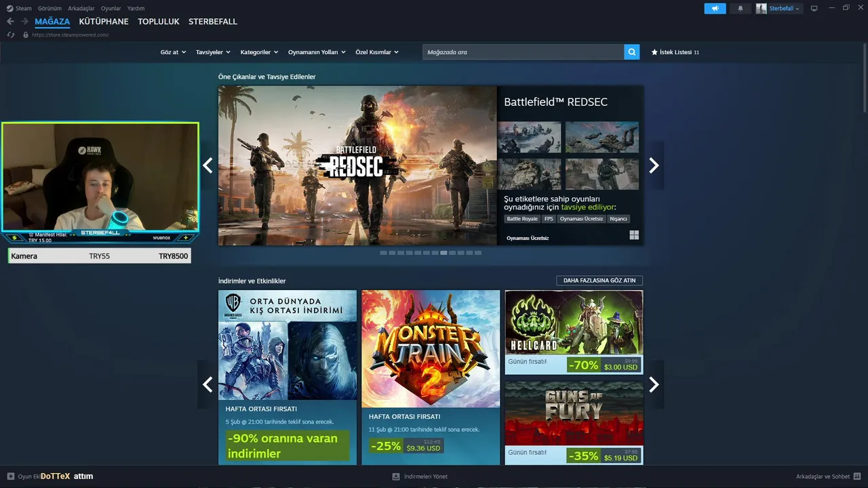This screenshot has width=868, height=488.
Task: View top-left Battlefield screenshot thumbnail
Action: point(529,137)
